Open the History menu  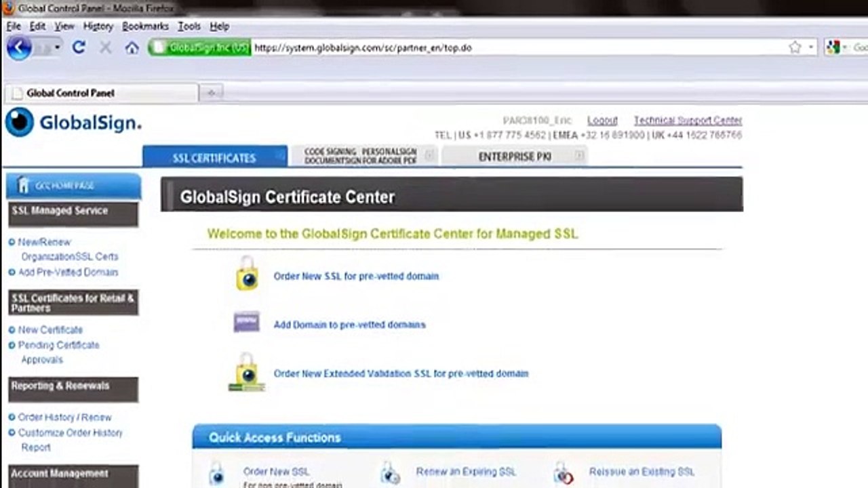[x=98, y=26]
